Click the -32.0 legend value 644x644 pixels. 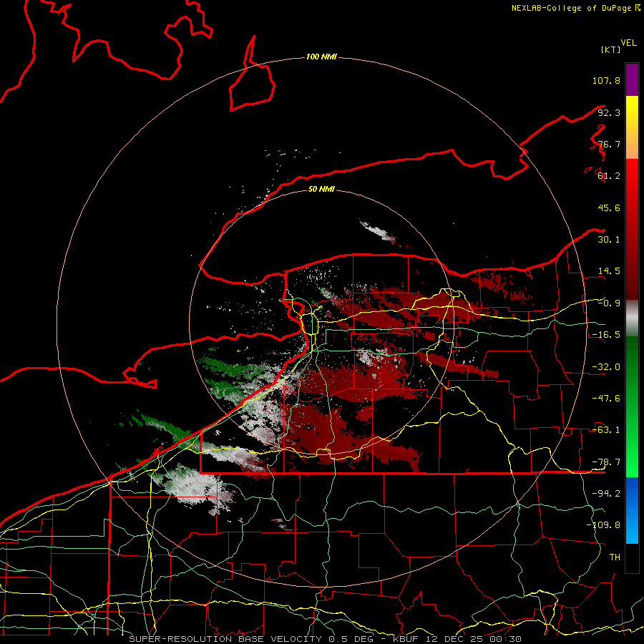click(x=606, y=367)
